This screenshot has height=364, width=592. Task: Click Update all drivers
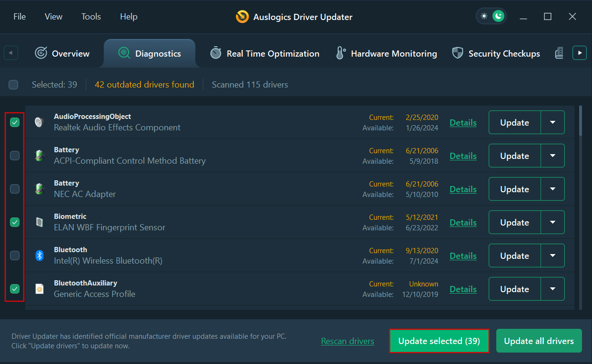[x=539, y=341]
